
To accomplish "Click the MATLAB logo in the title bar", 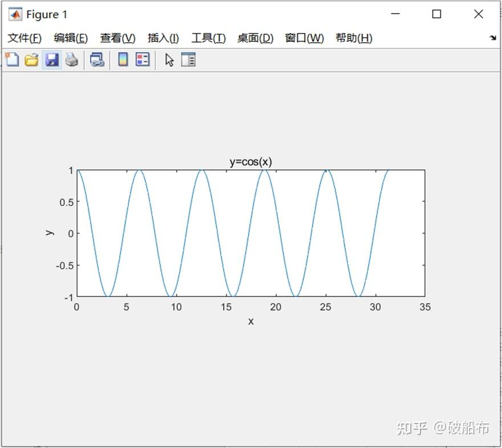I will tap(14, 14).
